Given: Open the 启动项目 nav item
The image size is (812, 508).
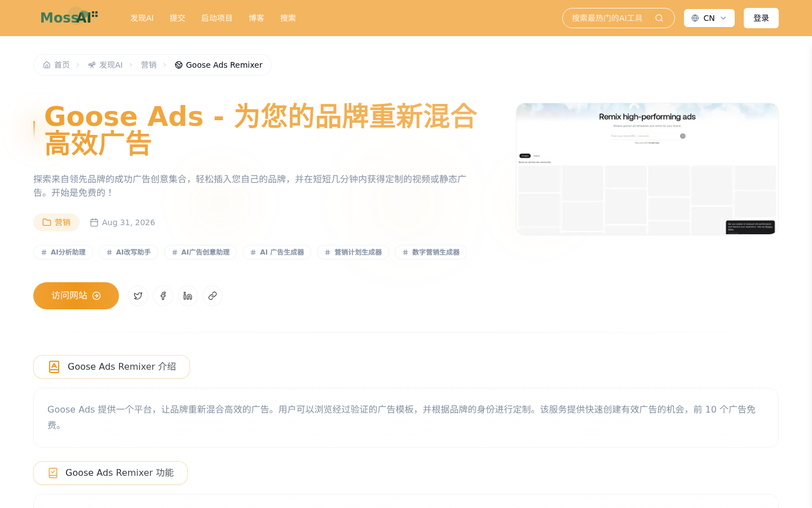Looking at the screenshot, I should tap(217, 18).
